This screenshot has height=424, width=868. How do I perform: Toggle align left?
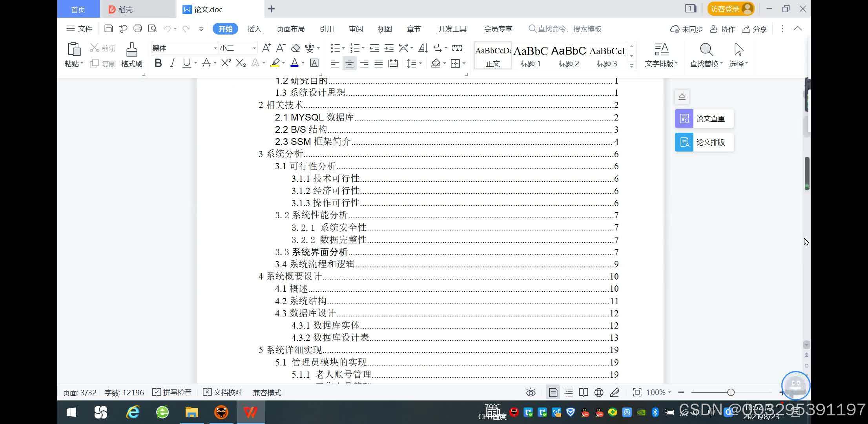pos(335,63)
